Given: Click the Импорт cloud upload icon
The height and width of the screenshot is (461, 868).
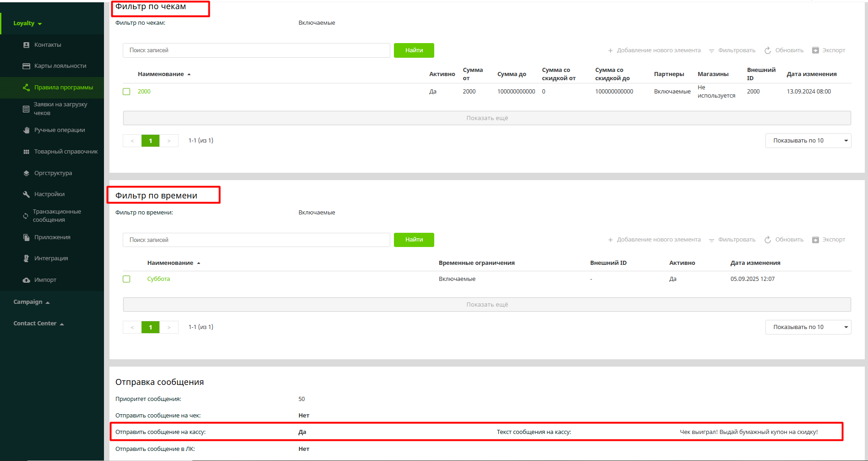Looking at the screenshot, I should tap(26, 280).
